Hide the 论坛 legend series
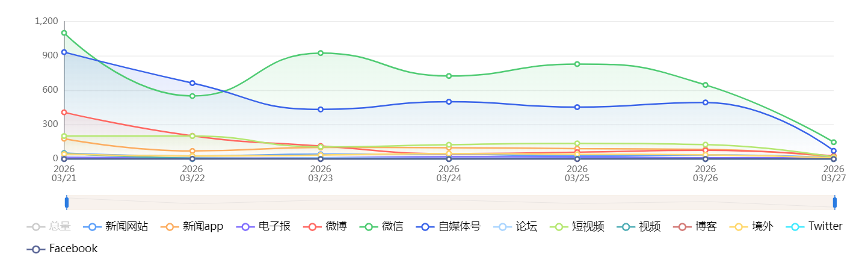This screenshot has width=868, height=269. pyautogui.click(x=515, y=227)
